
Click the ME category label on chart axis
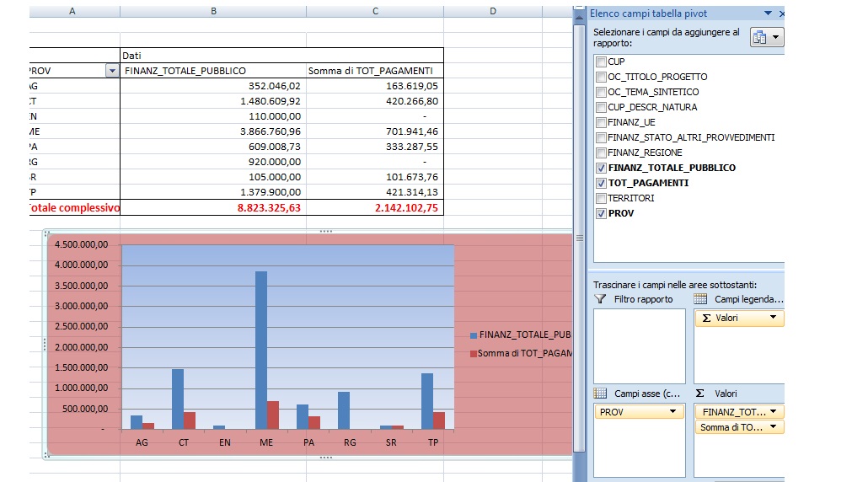[x=266, y=442]
